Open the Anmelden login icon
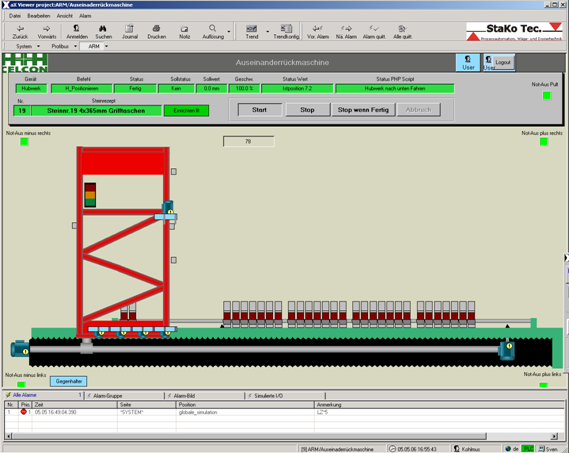 (77, 32)
